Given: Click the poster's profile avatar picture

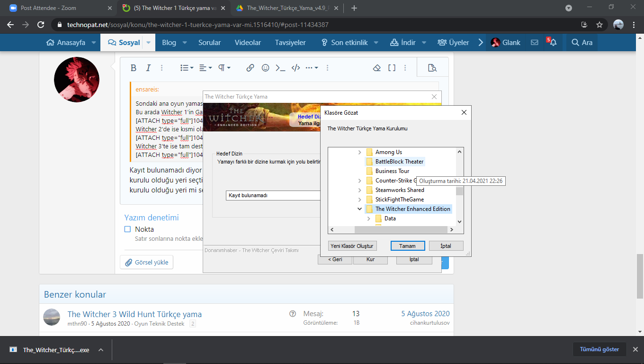Looking at the screenshot, I should pyautogui.click(x=77, y=80).
